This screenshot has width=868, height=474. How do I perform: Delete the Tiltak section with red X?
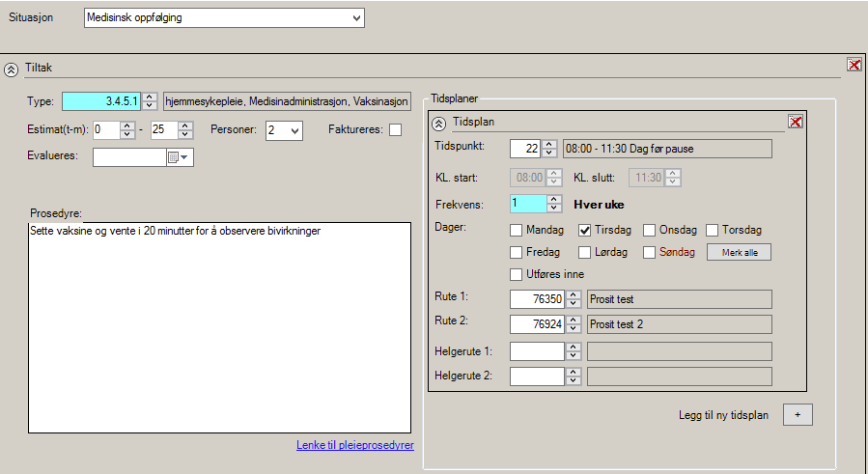pyautogui.click(x=854, y=65)
